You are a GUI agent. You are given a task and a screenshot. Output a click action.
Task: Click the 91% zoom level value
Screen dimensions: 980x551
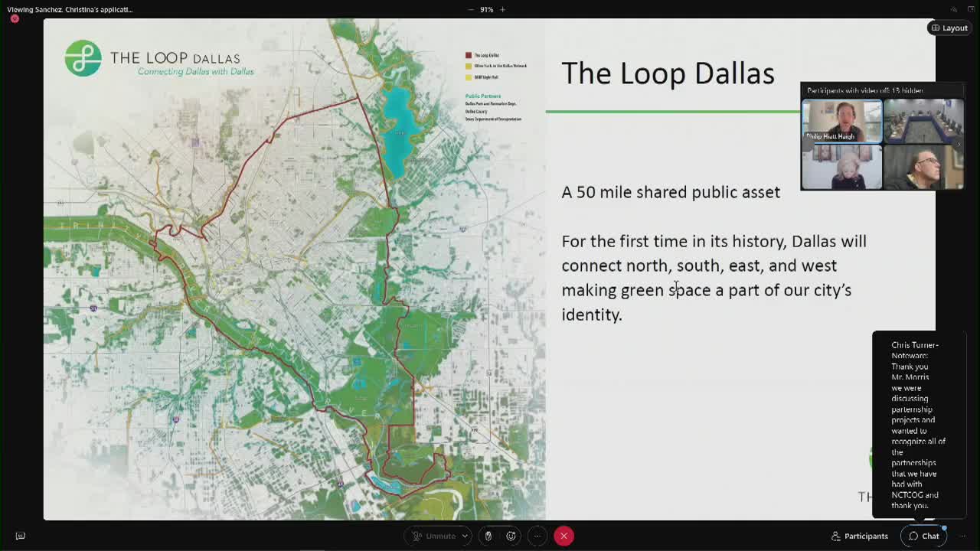pyautogui.click(x=486, y=9)
